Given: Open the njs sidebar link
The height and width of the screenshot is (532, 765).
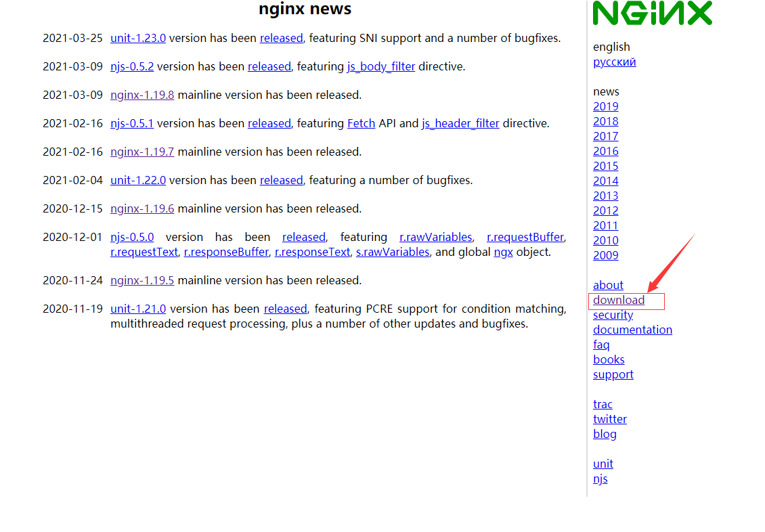Looking at the screenshot, I should pyautogui.click(x=600, y=479).
